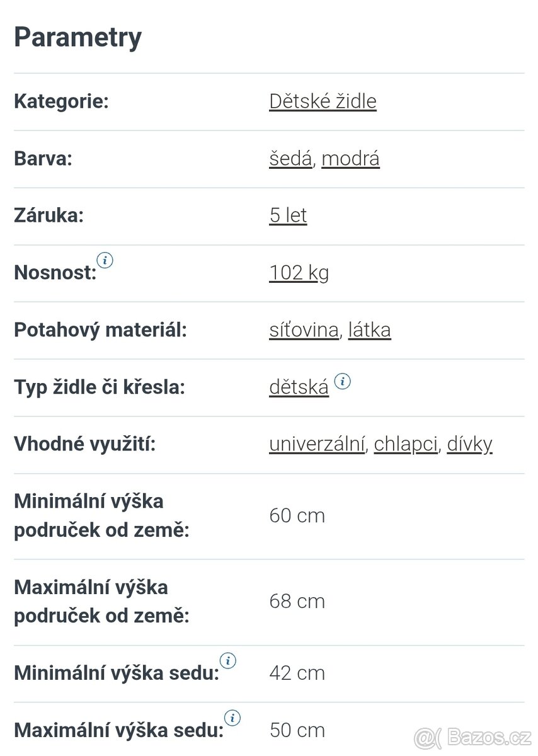Image resolution: width=538 pixels, height=756 pixels.
Task: Click the Záruka row label
Action: coord(49,215)
